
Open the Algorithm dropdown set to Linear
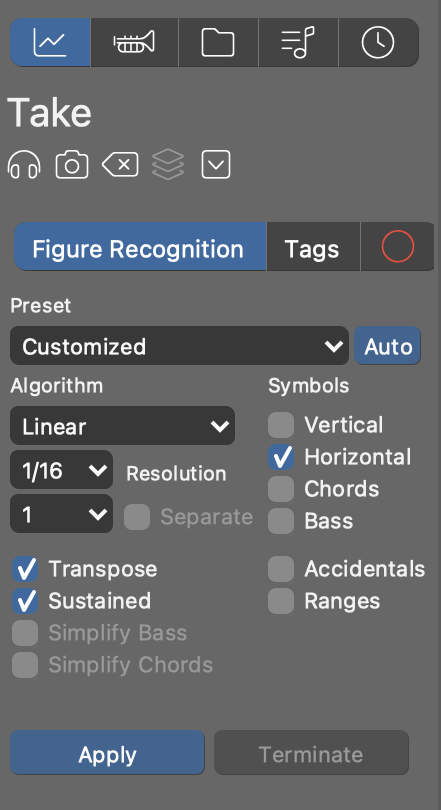tap(122, 426)
